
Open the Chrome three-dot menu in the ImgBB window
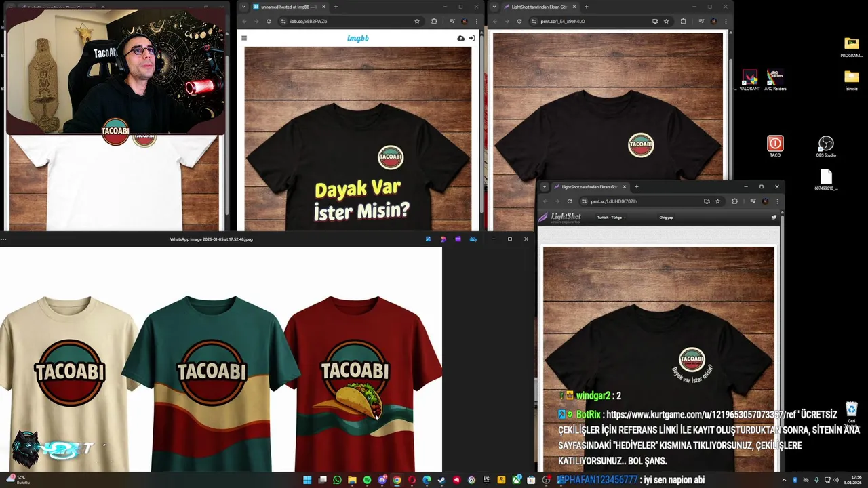point(476,21)
